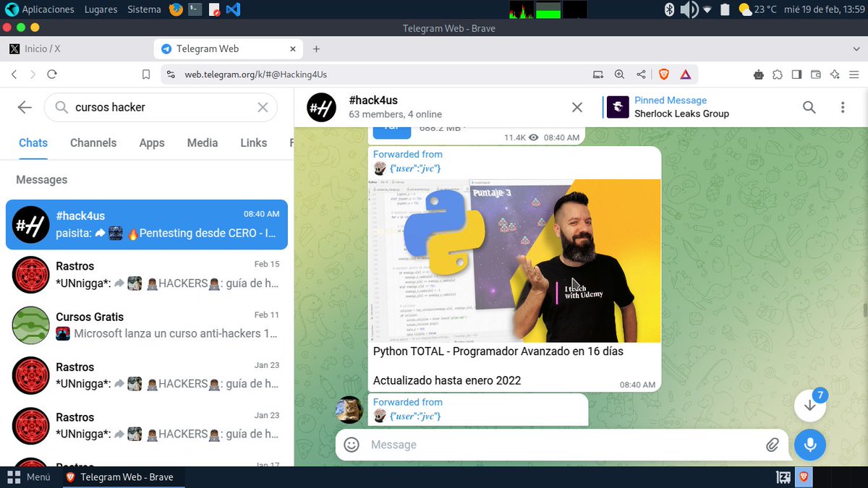This screenshot has height=488, width=868.
Task: Launch Firefox from the top panel
Action: point(176,9)
